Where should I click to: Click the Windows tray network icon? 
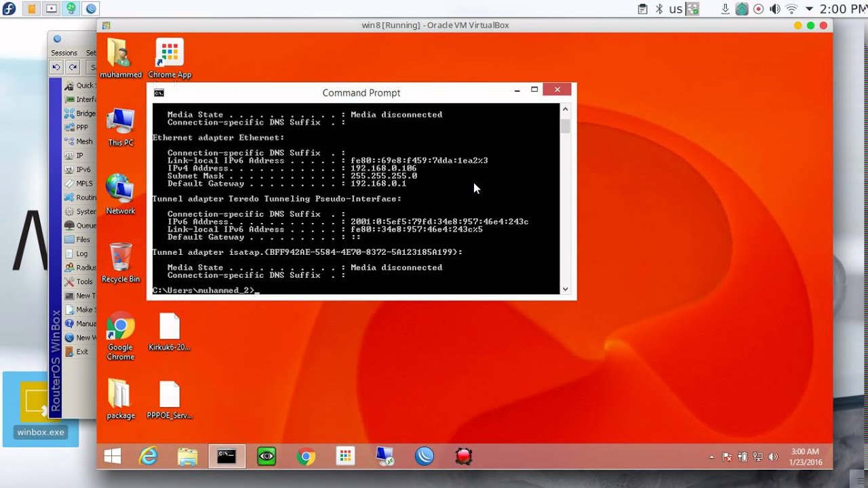[x=757, y=457]
